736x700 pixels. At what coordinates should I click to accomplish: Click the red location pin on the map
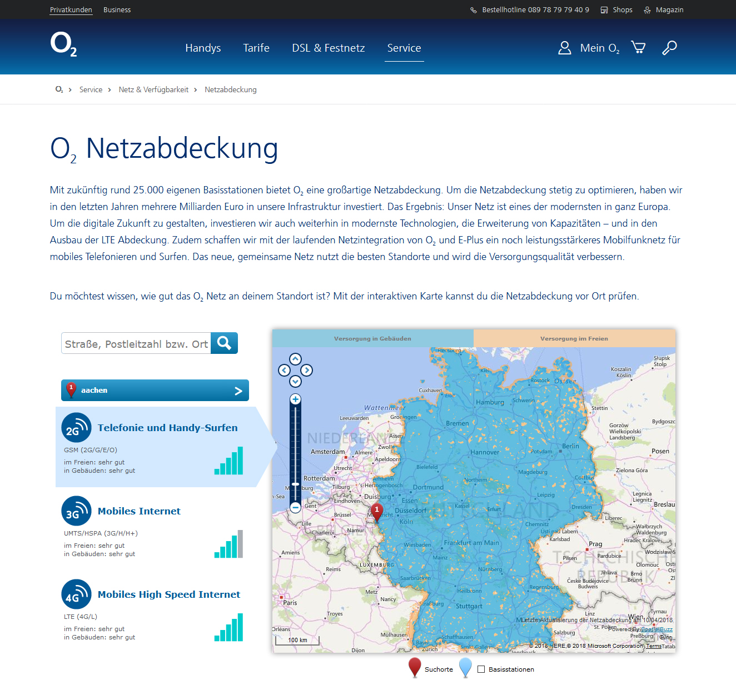[x=377, y=513]
